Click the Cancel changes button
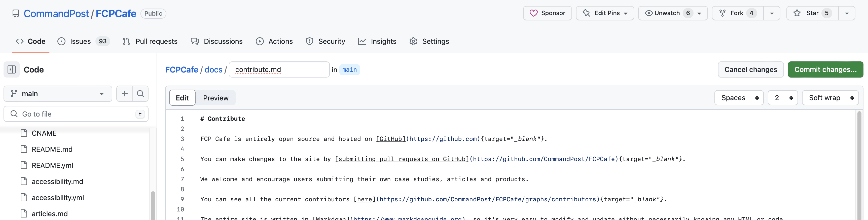Screen dimensions: 868x220 click(750, 70)
